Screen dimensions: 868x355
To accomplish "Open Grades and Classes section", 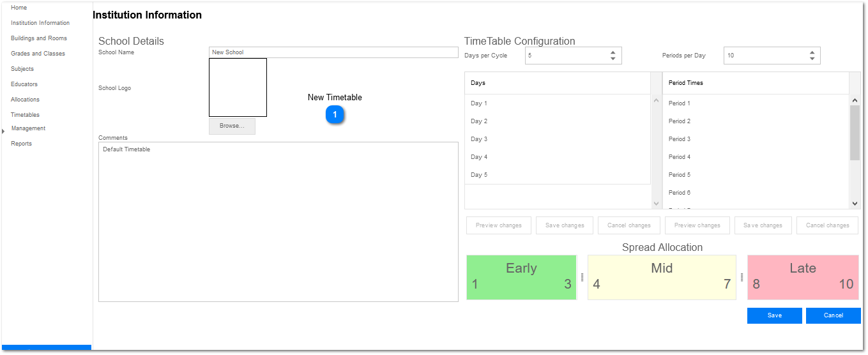I will tap(38, 54).
